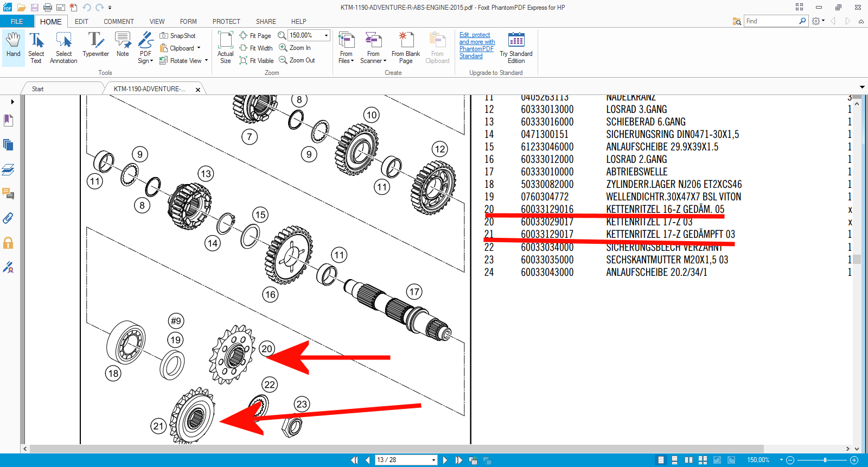
Task: Enable continuous page view mode
Action: click(674, 460)
